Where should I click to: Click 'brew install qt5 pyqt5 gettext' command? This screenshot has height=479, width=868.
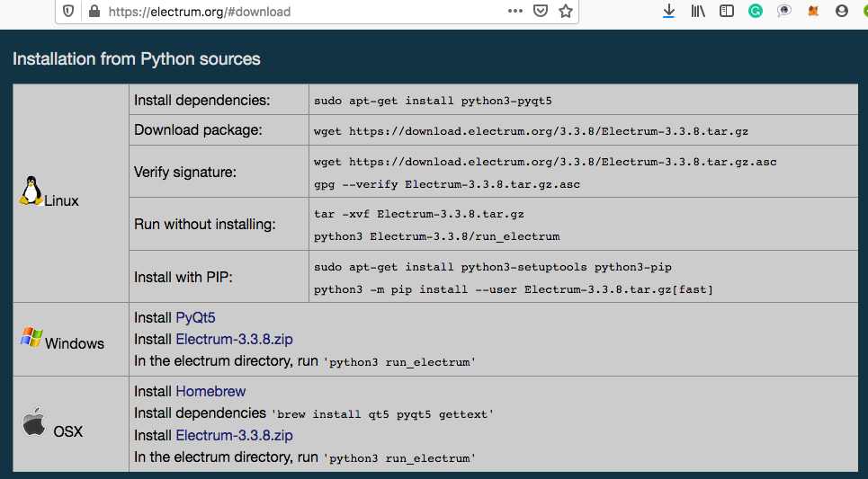[x=382, y=414]
